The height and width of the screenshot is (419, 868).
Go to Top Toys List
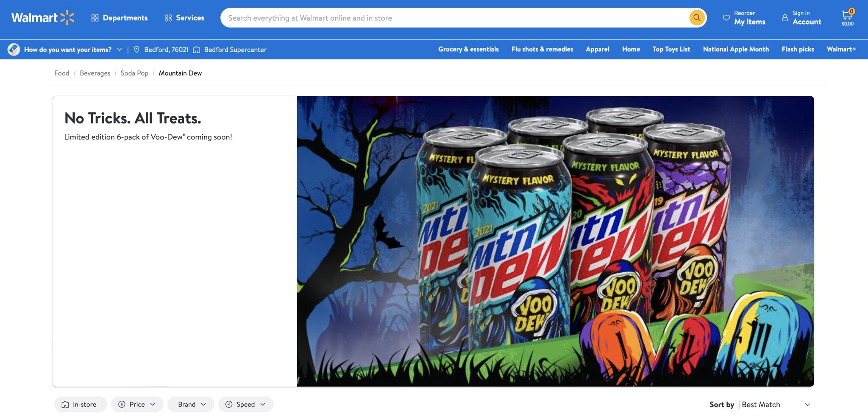tap(671, 49)
